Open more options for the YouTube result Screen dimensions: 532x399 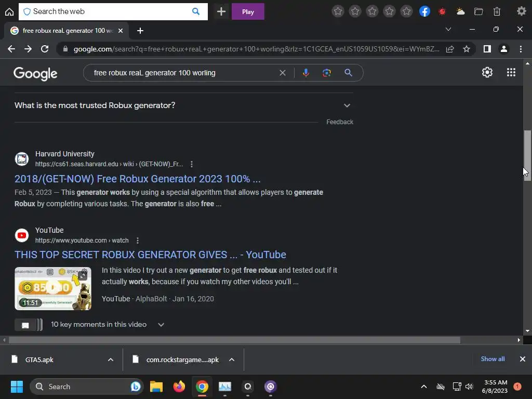137,241
